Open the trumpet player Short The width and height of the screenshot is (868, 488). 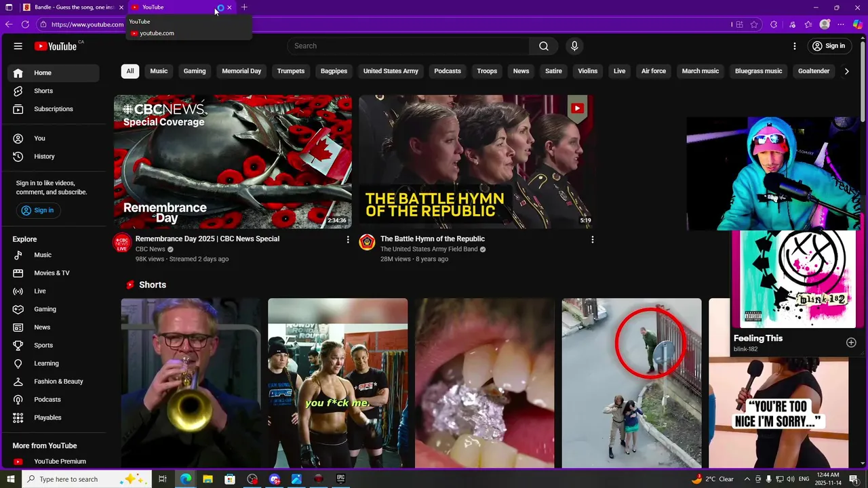(x=191, y=383)
